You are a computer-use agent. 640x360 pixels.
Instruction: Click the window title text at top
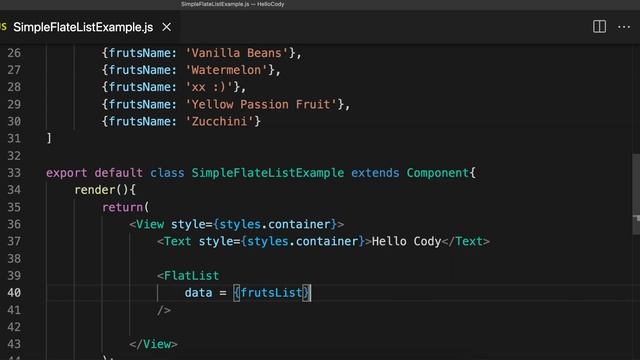tap(233, 4)
